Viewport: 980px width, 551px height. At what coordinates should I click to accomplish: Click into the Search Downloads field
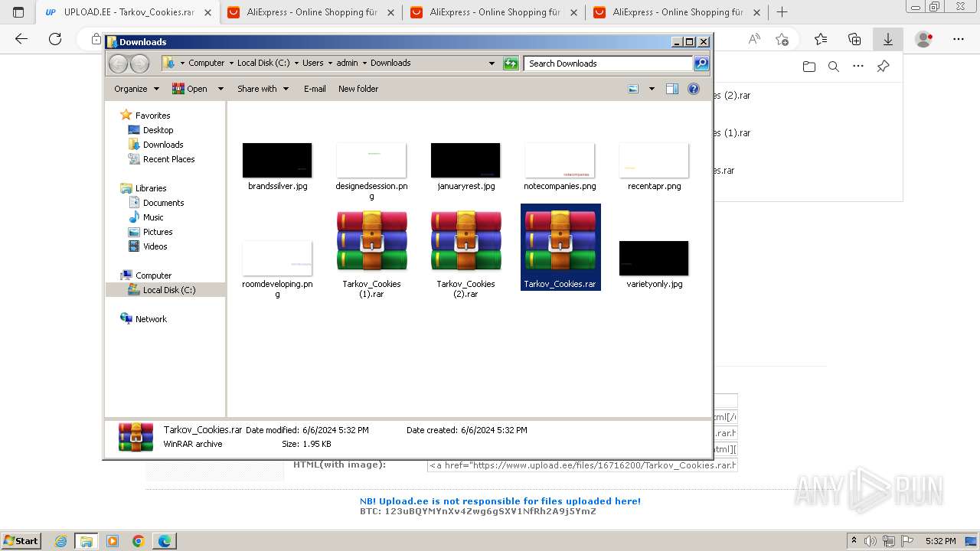point(609,64)
